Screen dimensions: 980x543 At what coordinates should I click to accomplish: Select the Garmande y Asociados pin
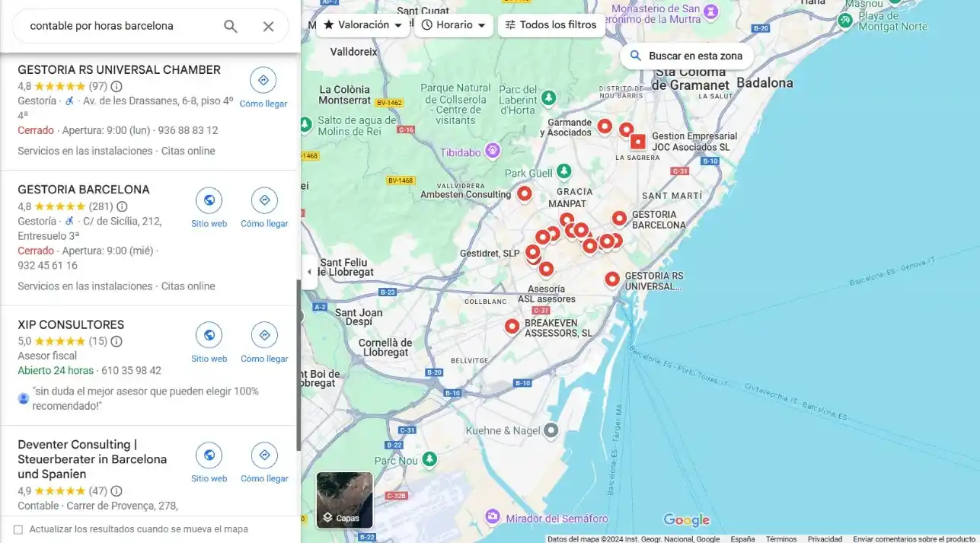pyautogui.click(x=605, y=126)
